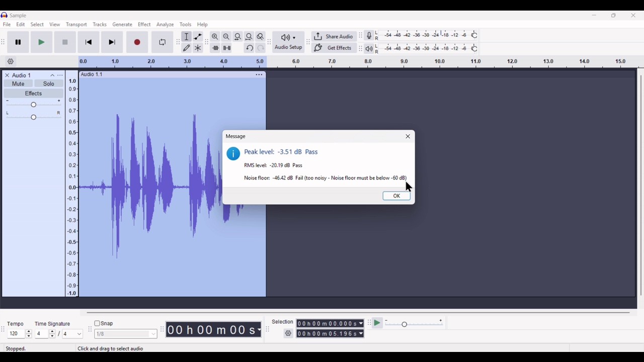
Task: Click the Zoom Toggle icon
Action: pos(261,37)
